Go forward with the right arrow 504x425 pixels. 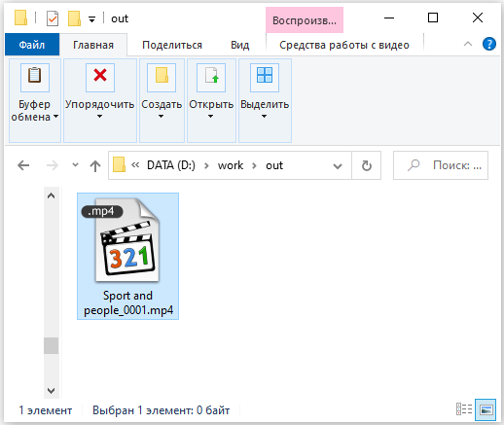(53, 165)
